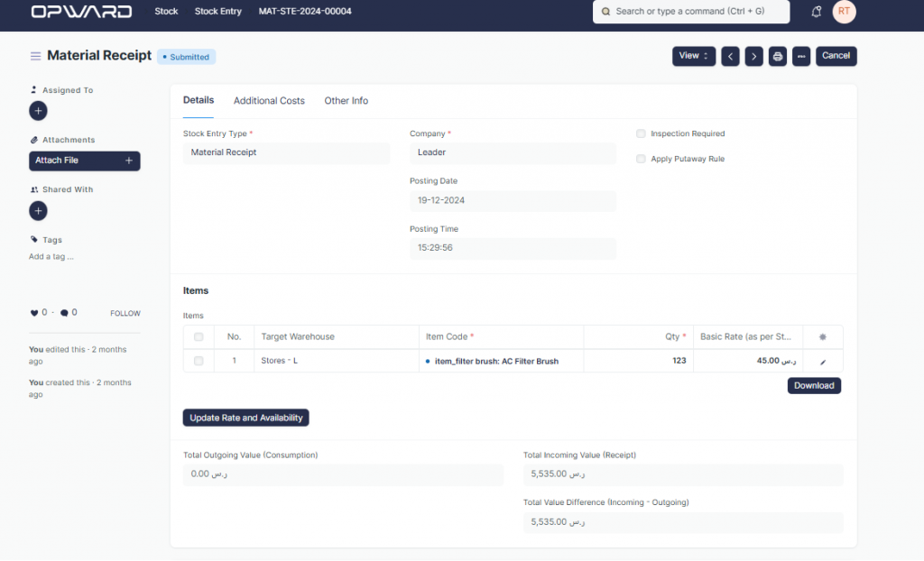The image size is (924, 561).
Task: Click the plus under Shared With
Action: point(38,211)
